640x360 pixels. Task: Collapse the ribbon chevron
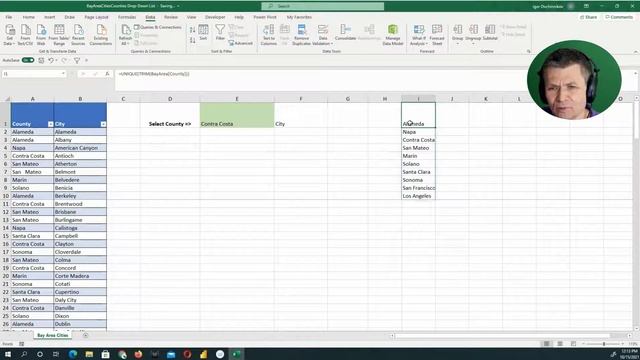click(x=636, y=52)
